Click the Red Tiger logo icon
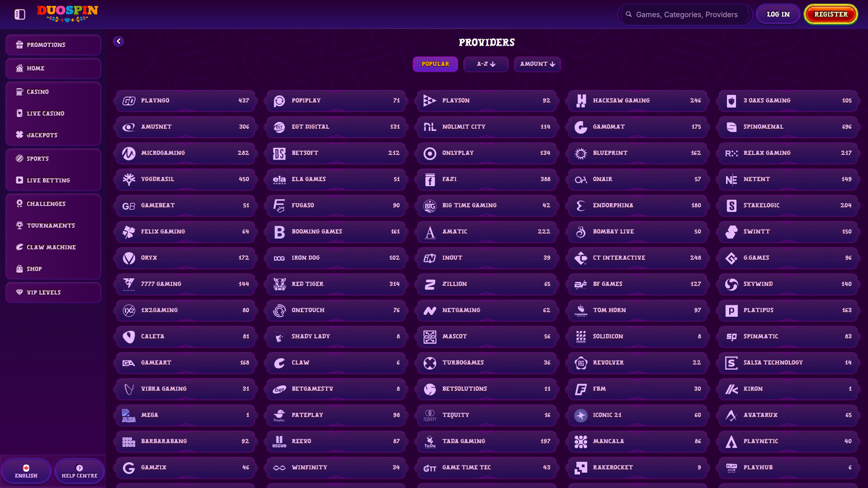The width and height of the screenshot is (868, 488). pos(279,284)
